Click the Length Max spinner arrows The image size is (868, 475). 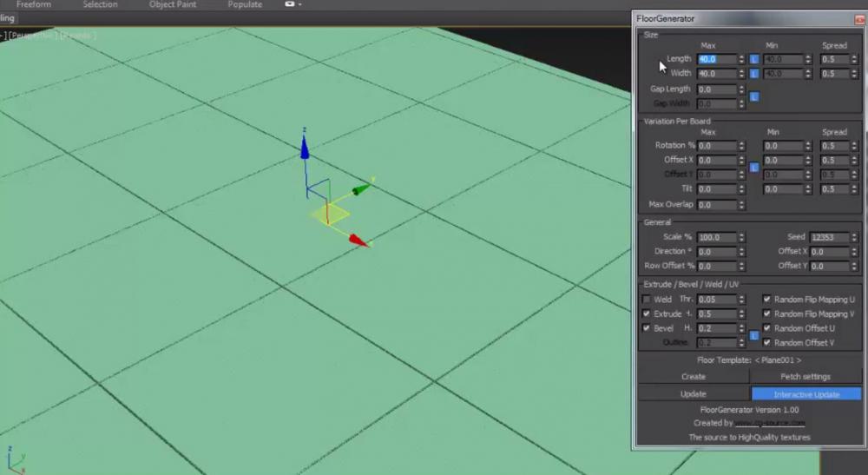(742, 59)
